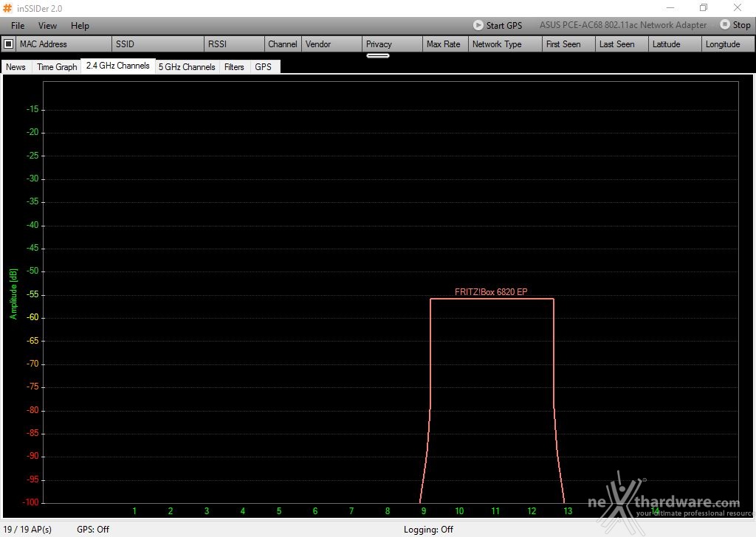Select the ASUS PCE-AC68 network adapter label
Screen dimensions: 756x537
point(623,25)
